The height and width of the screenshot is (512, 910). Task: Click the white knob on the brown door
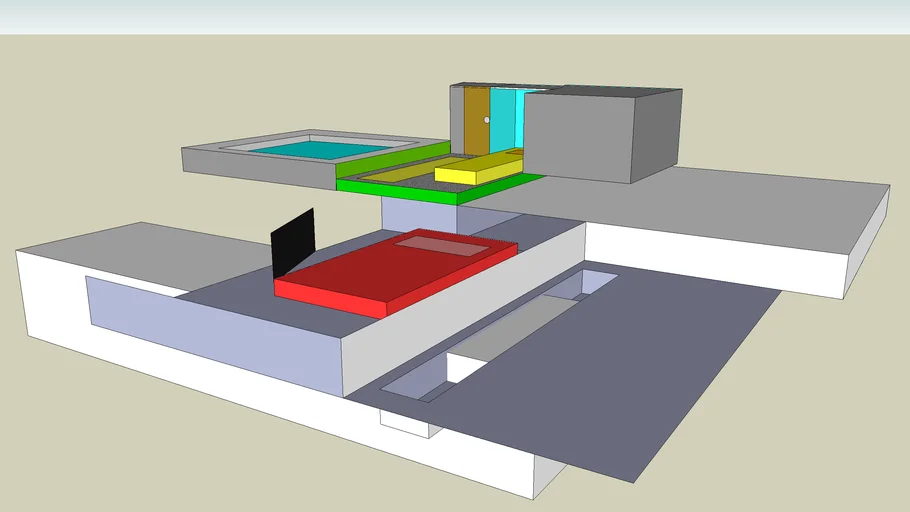[x=487, y=120]
